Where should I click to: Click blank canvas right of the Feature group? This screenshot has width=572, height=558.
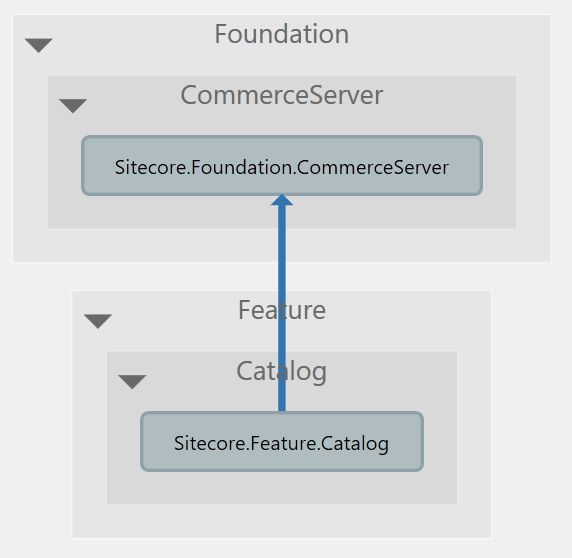click(531, 412)
